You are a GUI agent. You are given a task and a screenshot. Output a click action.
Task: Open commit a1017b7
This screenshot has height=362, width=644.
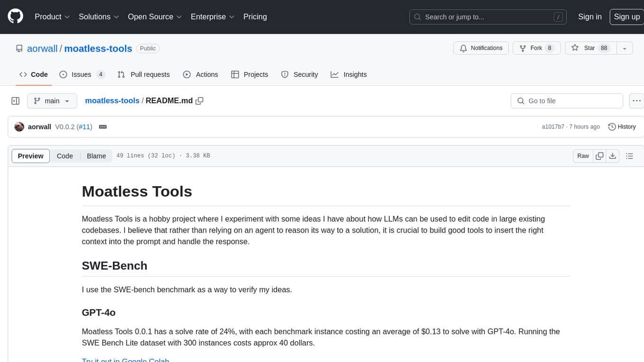tap(553, 127)
